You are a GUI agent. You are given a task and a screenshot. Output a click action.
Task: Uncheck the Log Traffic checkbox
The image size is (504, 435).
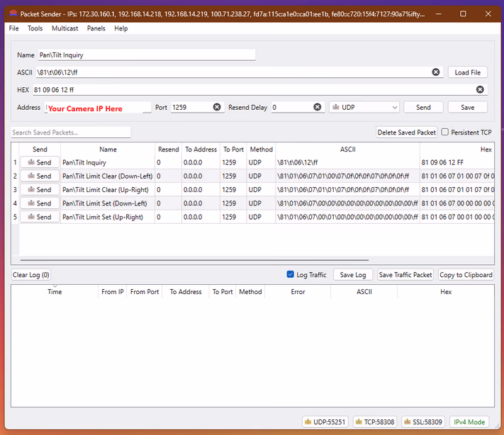click(290, 274)
